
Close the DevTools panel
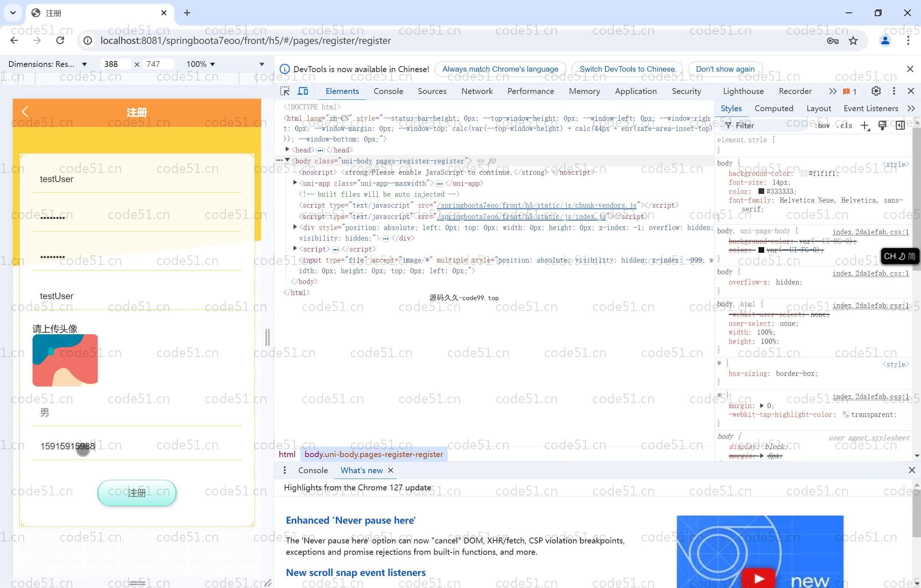pyautogui.click(x=911, y=91)
